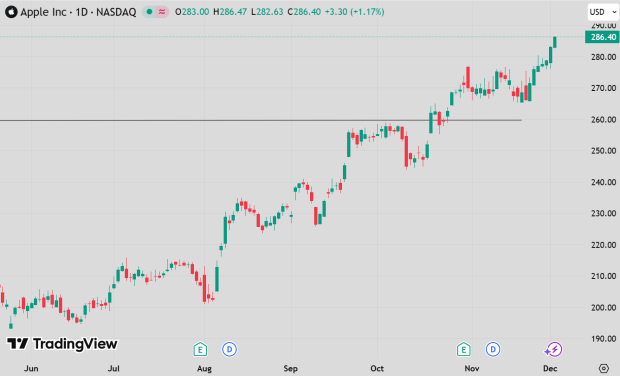
Task: Click the 280.00 price axis label
Action: point(603,57)
